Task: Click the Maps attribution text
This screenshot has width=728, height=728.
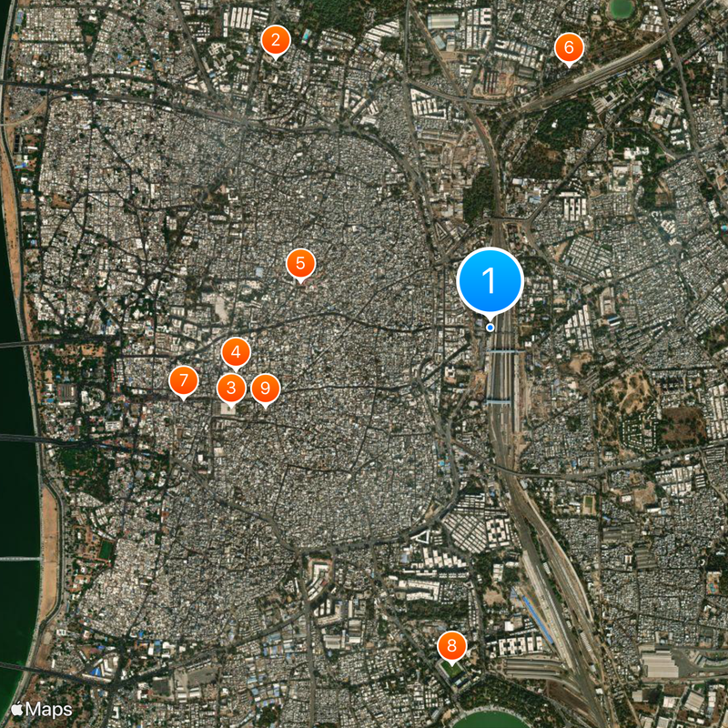Action: (49, 710)
